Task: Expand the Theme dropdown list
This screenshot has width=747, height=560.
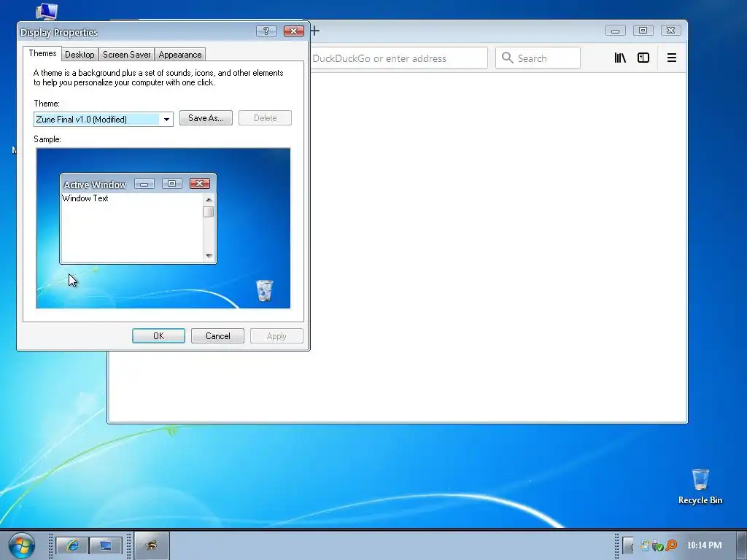Action: [166, 119]
